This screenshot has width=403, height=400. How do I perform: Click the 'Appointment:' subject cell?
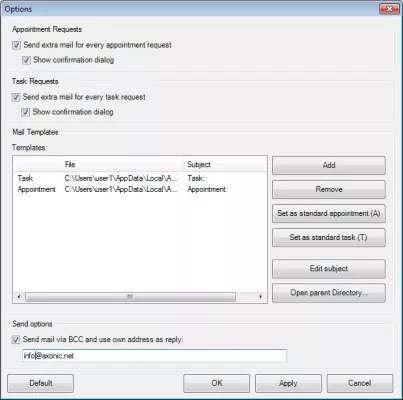click(207, 189)
